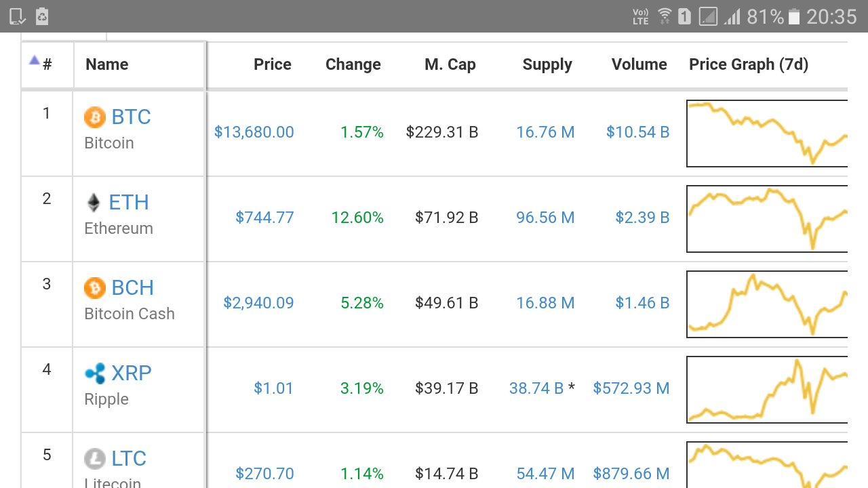Select Ripple market cap $39.17 B
This screenshot has width=868, height=488.
click(x=447, y=388)
